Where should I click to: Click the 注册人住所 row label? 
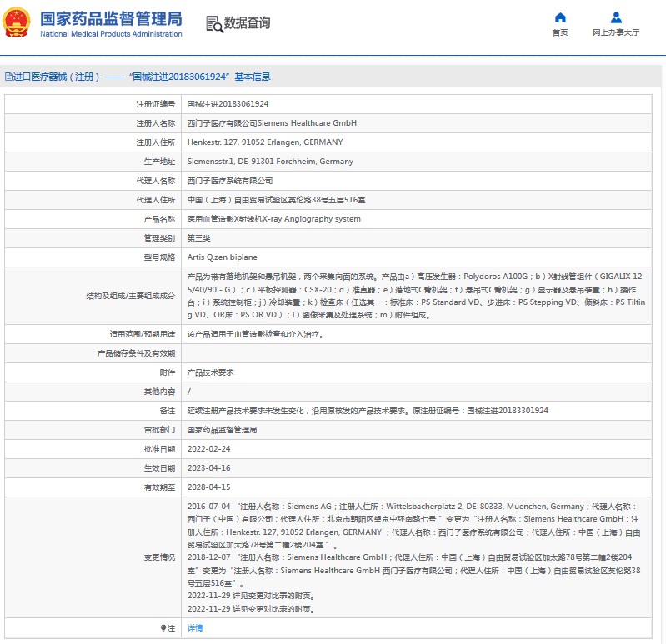tap(156, 142)
